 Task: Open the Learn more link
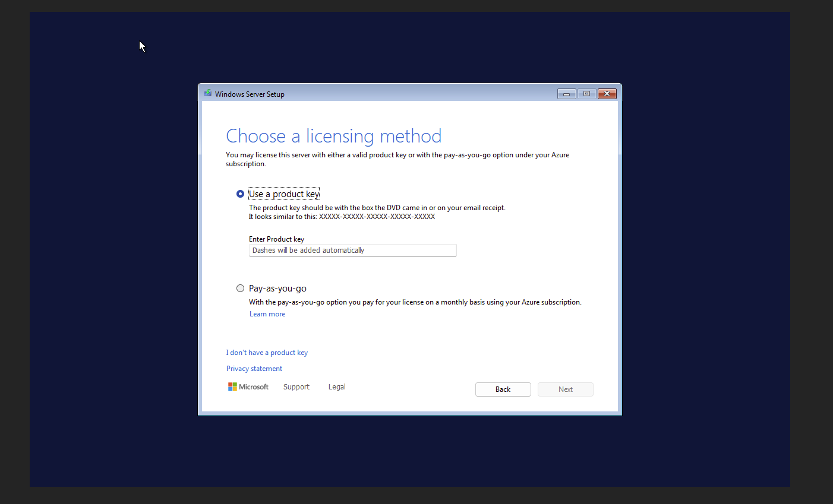click(267, 313)
